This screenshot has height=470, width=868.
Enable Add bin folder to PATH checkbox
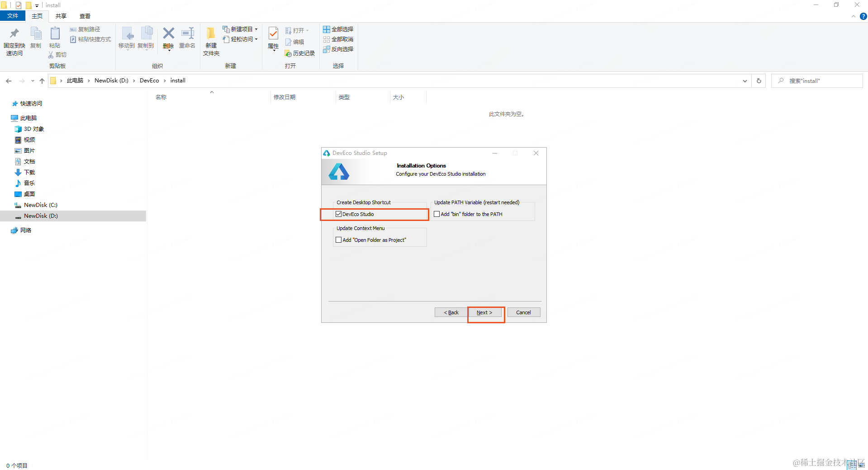[x=436, y=214]
